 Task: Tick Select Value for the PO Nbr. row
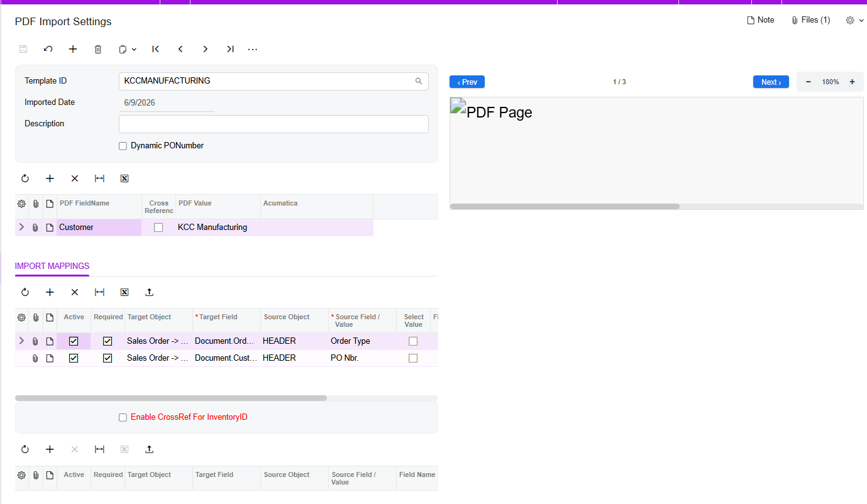(413, 358)
